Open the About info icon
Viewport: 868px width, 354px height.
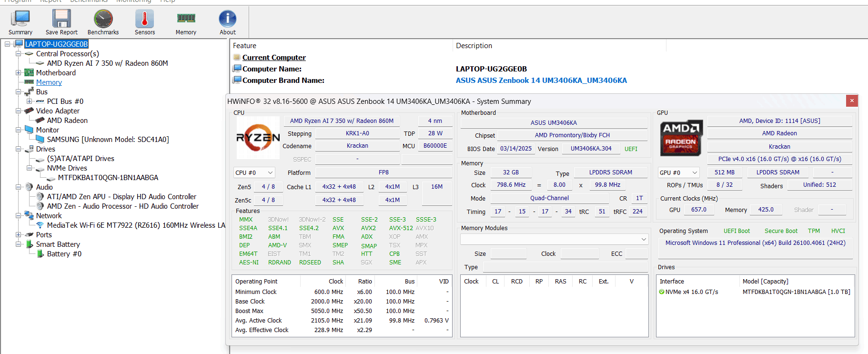pos(228,19)
